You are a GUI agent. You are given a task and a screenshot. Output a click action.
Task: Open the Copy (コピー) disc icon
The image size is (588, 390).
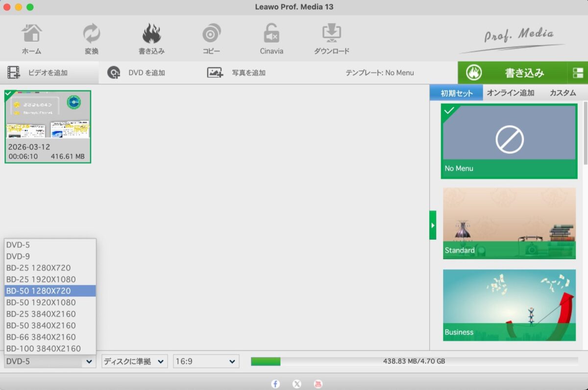point(211,39)
